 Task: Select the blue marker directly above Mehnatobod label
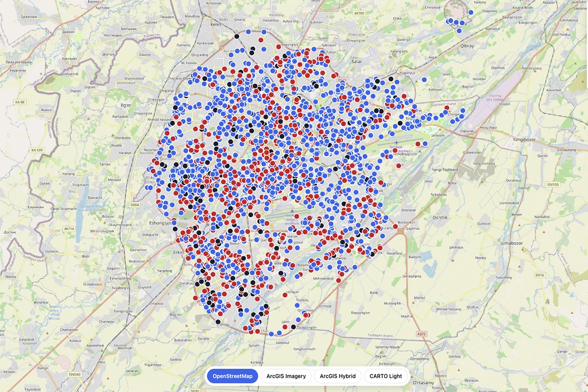(330, 268)
